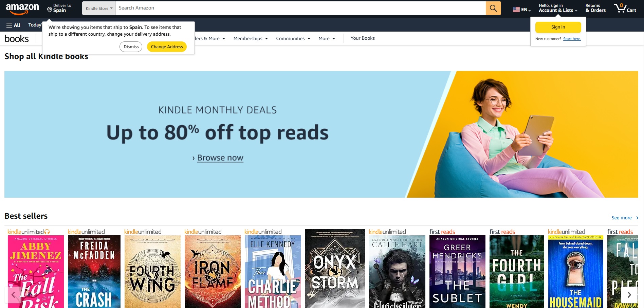Expand the Kindle Store search category dropdown
This screenshot has width=644, height=308.
(x=99, y=8)
